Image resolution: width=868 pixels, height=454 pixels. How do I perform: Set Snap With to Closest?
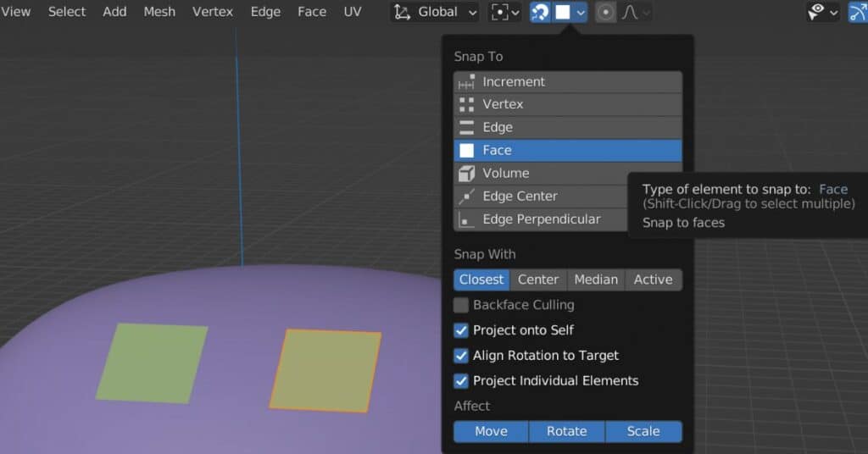[481, 280]
